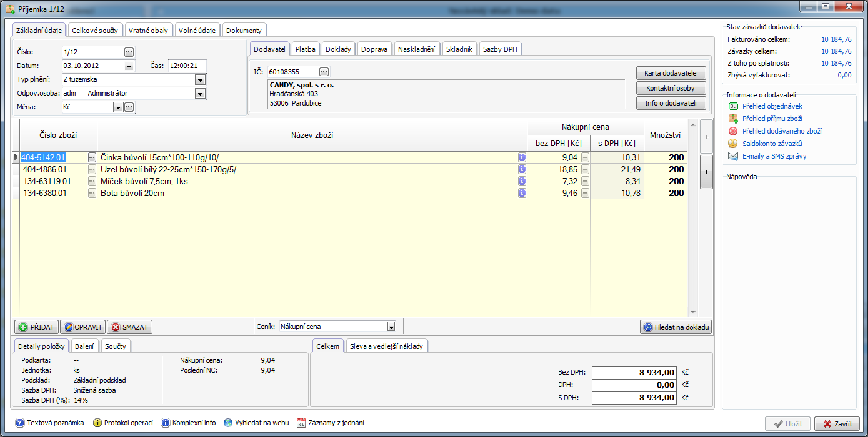The image size is (868, 437).
Task: Move row up with the up arrow button
Action: click(x=706, y=136)
